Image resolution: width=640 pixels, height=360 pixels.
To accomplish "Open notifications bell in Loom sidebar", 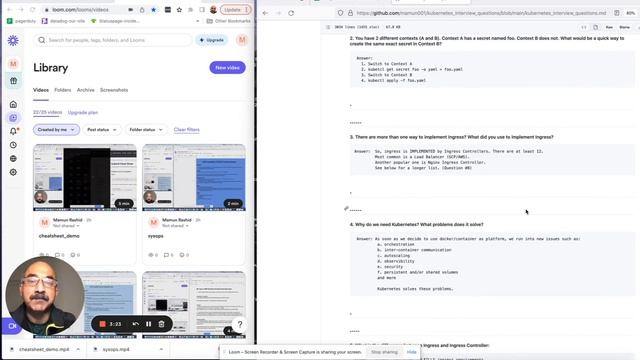I will pyautogui.click(x=13, y=131).
